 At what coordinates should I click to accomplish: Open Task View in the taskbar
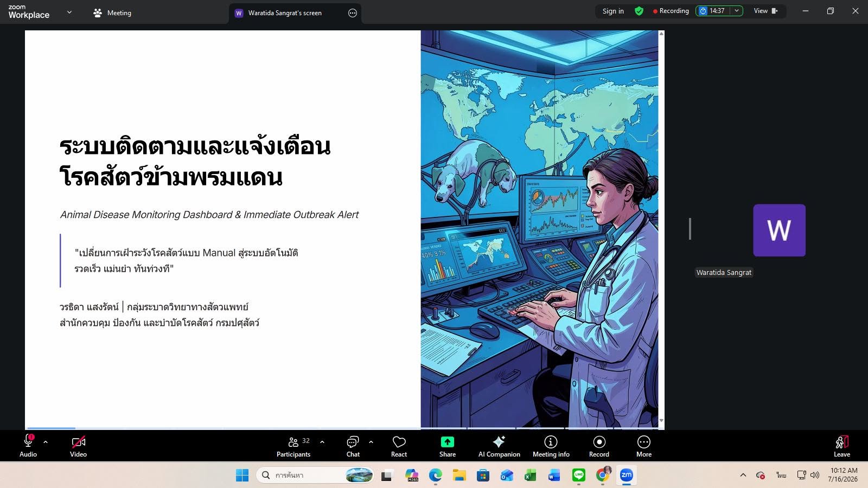(x=387, y=476)
